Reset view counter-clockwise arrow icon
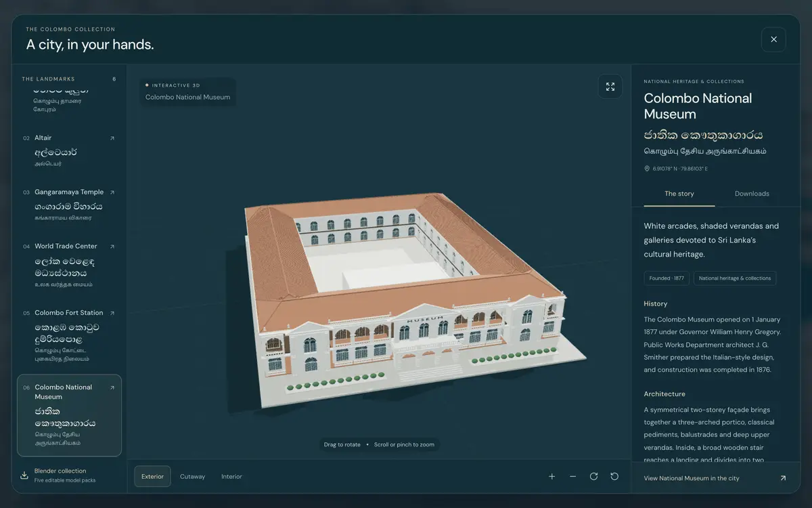This screenshot has height=508, width=812. click(x=614, y=476)
